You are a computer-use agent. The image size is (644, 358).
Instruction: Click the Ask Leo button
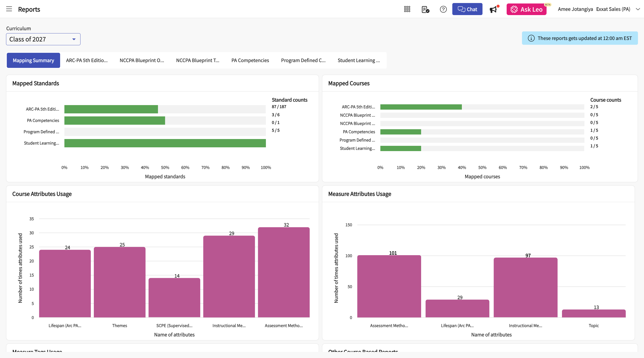pos(526,9)
